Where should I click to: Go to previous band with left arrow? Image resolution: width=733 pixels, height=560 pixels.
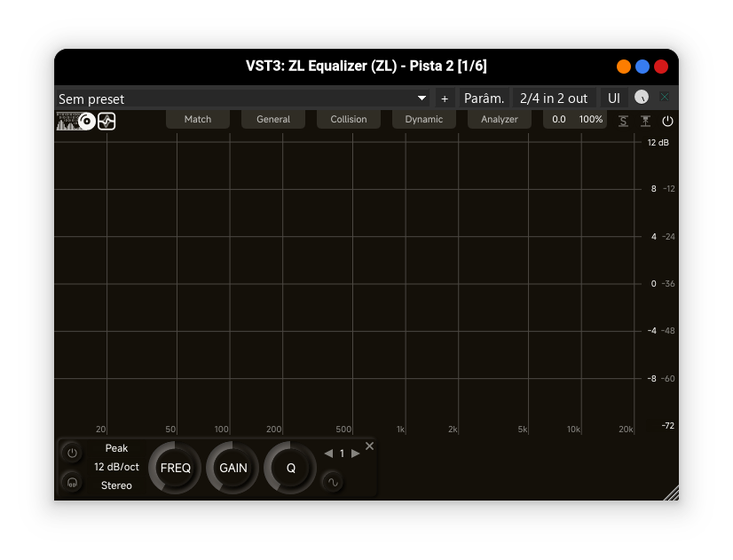pos(327,453)
